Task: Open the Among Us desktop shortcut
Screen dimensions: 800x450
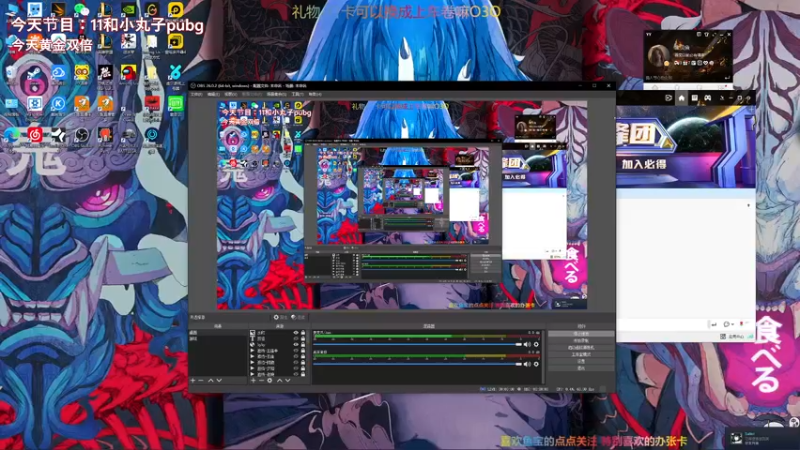Action: pos(129,72)
